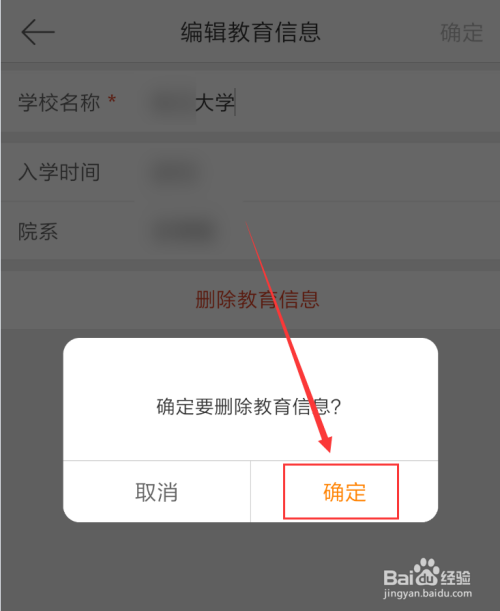Image resolution: width=500 pixels, height=611 pixels.
Task: Click the Baidu paw logo icon
Action: [427, 572]
